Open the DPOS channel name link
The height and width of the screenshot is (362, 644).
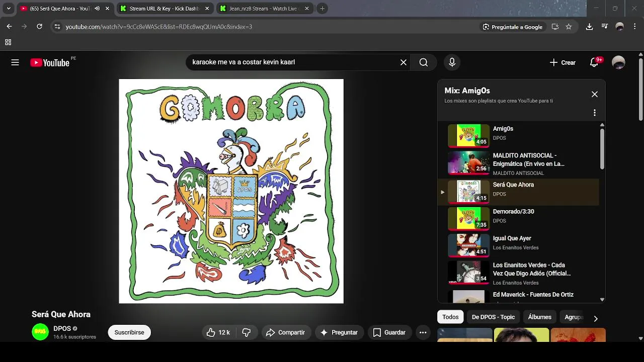62,328
